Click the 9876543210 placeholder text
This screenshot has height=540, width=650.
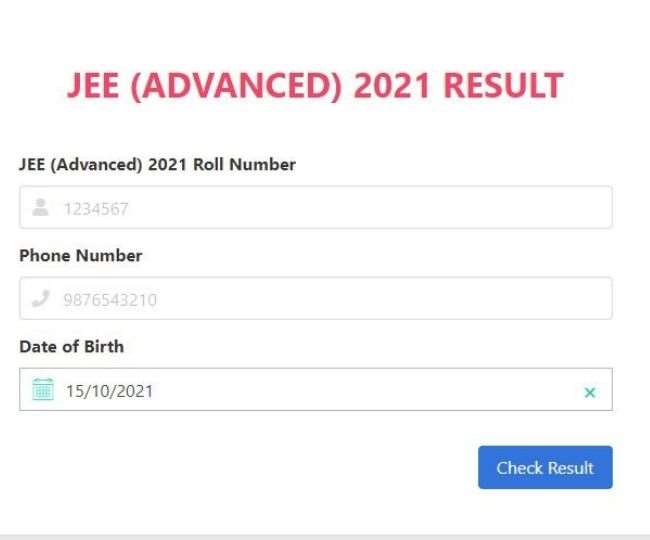pyautogui.click(x=110, y=300)
